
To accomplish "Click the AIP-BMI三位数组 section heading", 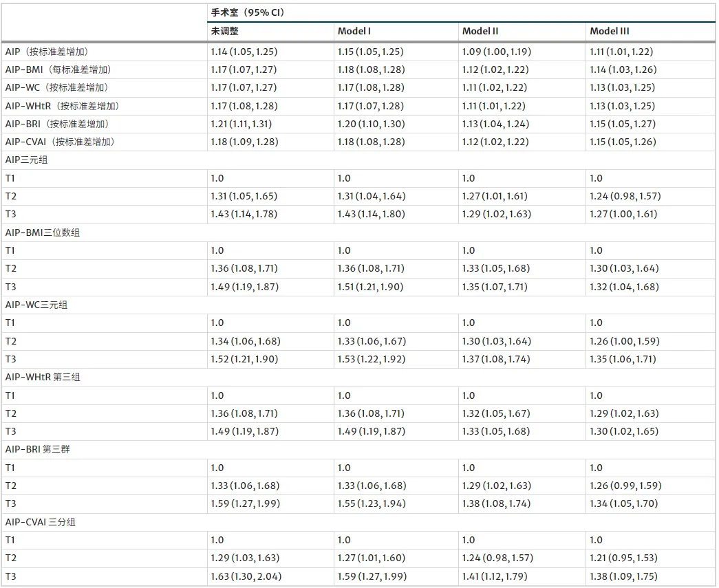I will 43,232.
